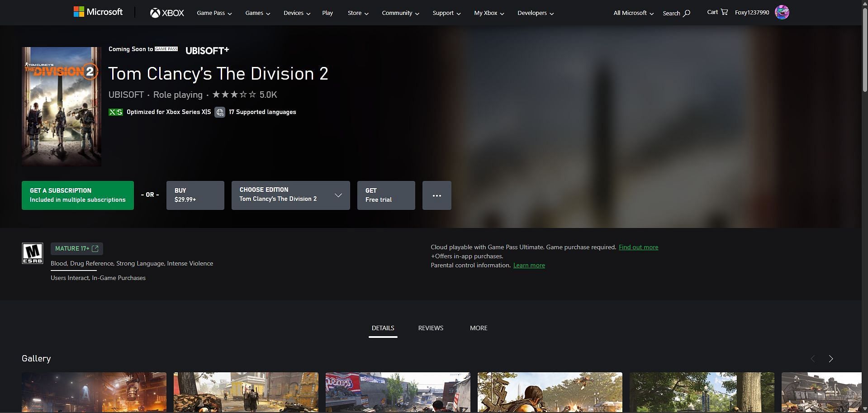Image resolution: width=868 pixels, height=413 pixels.
Task: Switch to the Reviews tab
Action: [x=431, y=328]
